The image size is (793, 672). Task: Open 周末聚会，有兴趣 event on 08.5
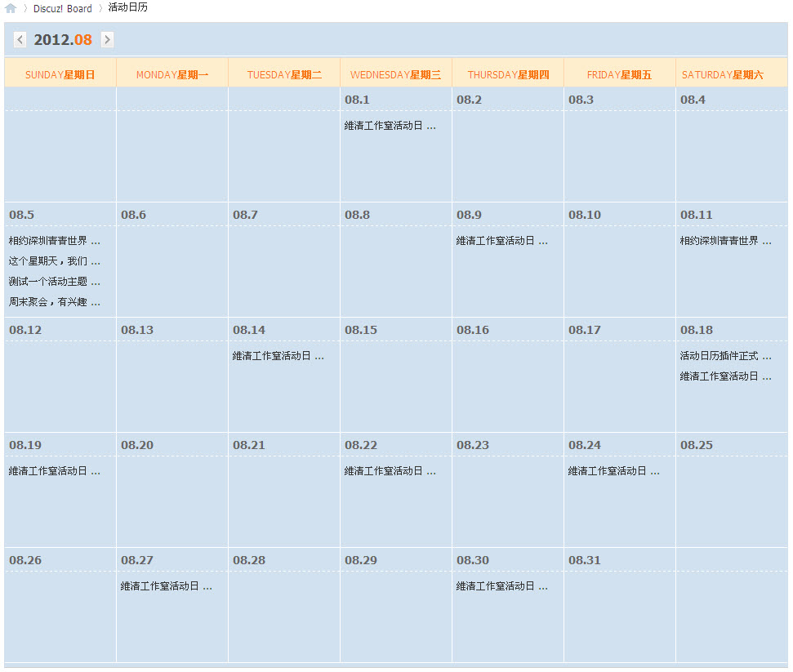pos(54,302)
